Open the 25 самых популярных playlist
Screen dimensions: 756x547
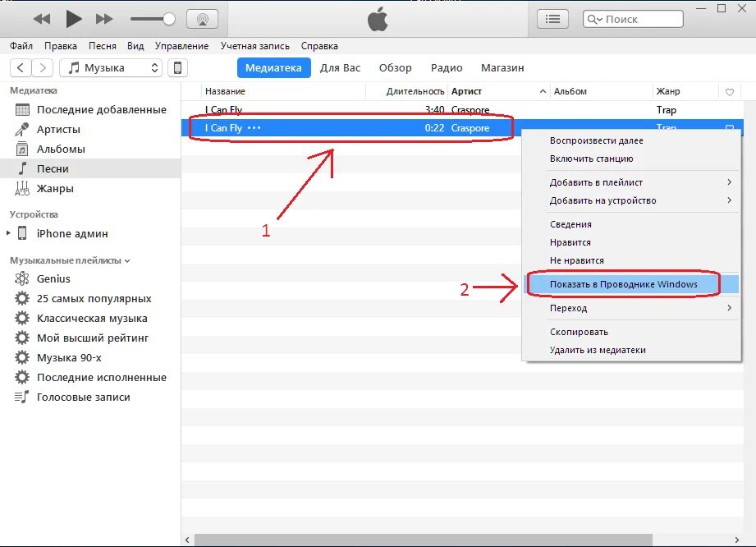tap(90, 299)
